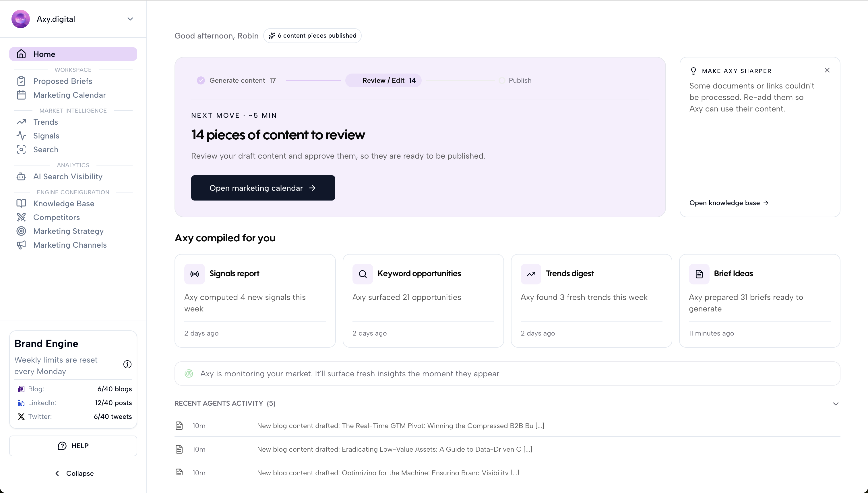Open activity: The Real-Time GTM Pivot draft

pos(507,425)
